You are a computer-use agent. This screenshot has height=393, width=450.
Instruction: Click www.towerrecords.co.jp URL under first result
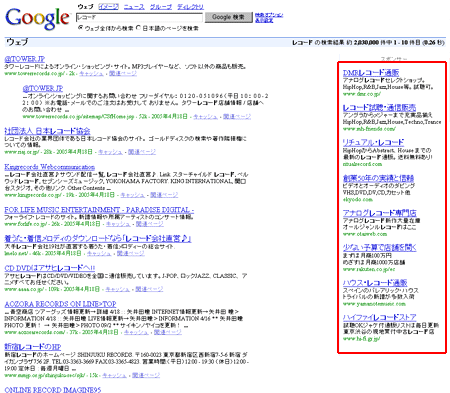point(36,73)
